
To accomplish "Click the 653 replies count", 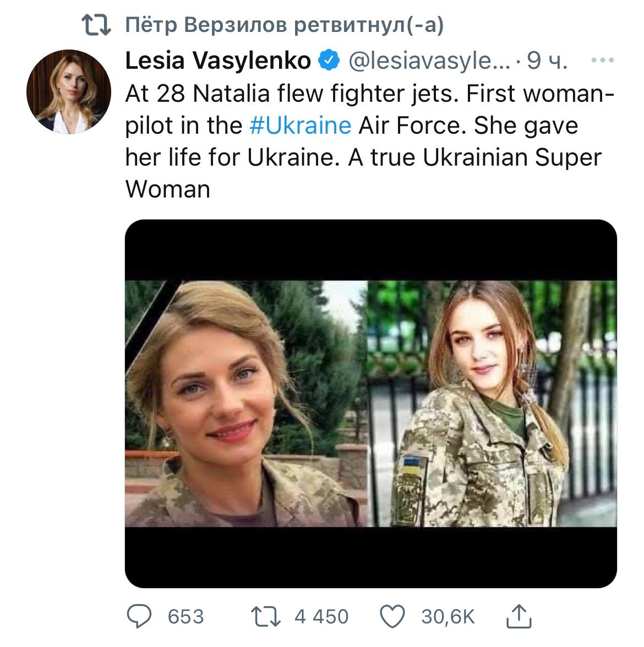I will 185,616.
